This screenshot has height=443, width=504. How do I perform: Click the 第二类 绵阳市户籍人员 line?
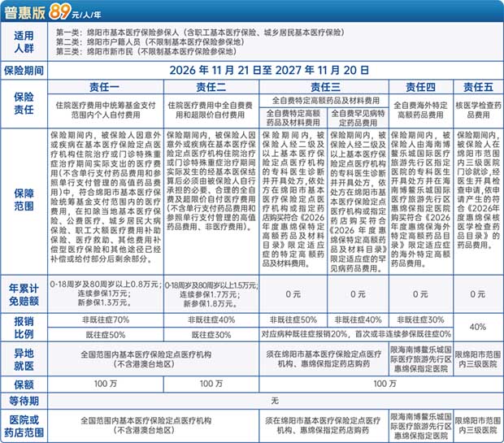(x=150, y=41)
